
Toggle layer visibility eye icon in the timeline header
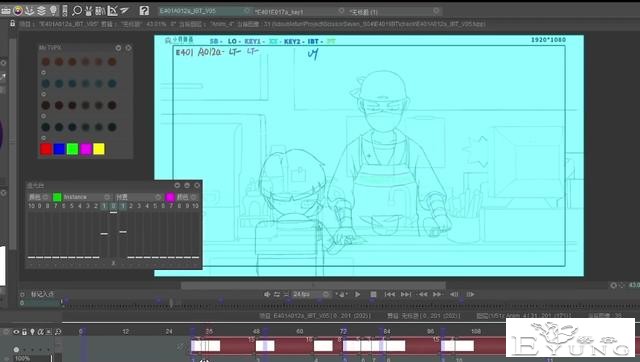coord(16,332)
